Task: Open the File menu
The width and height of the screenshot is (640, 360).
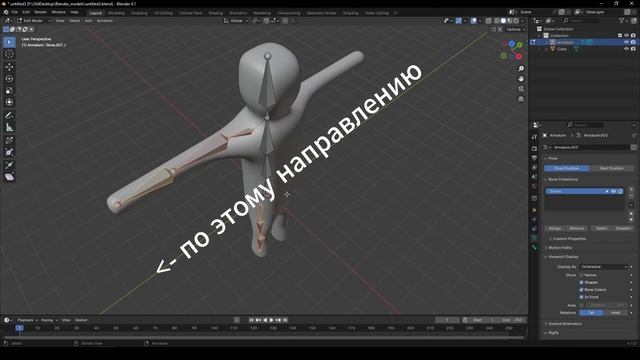Action: tap(15, 12)
